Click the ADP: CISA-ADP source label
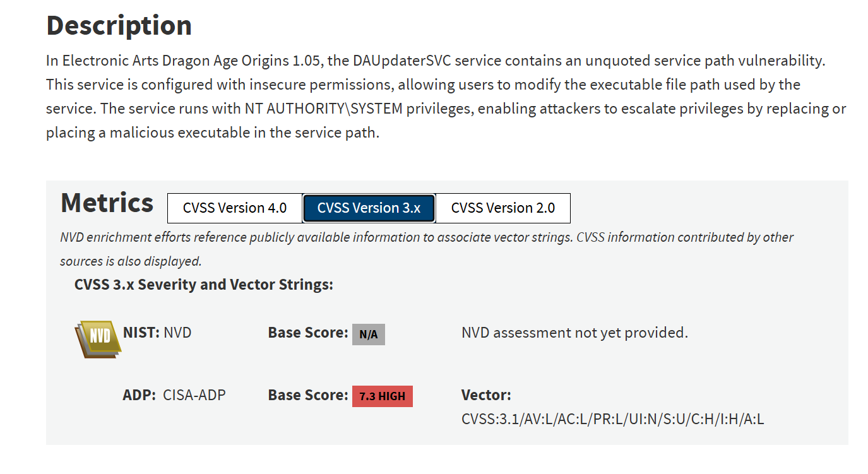This screenshot has height=474, width=868. click(x=174, y=396)
